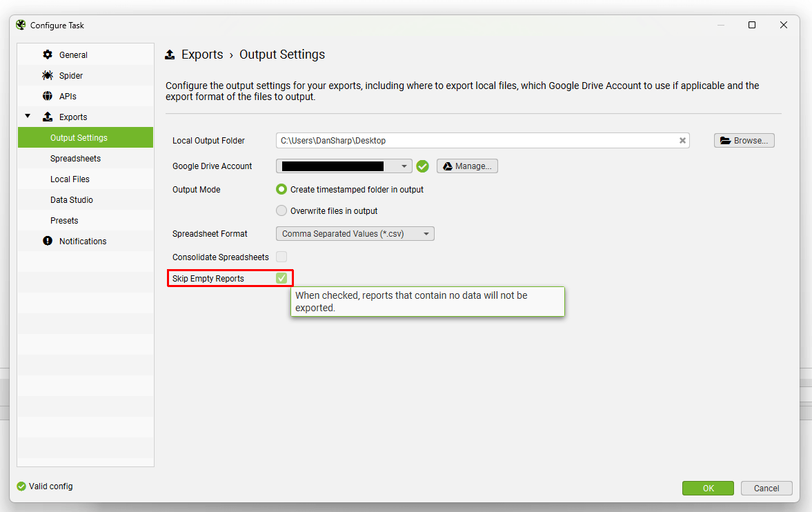Open the Google Drive Account dropdown
812x512 pixels.
344,166
